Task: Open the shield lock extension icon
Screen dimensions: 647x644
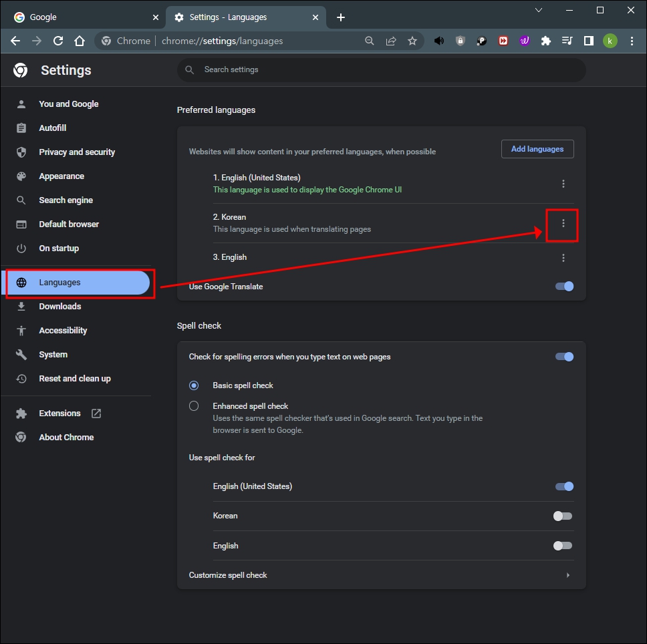Action: tap(461, 41)
